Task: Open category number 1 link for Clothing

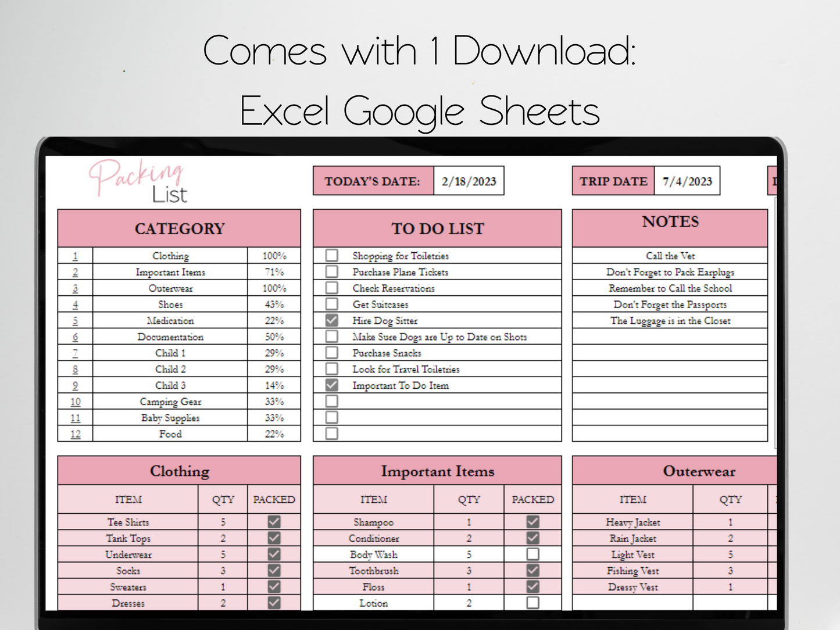Action: pyautogui.click(x=75, y=256)
